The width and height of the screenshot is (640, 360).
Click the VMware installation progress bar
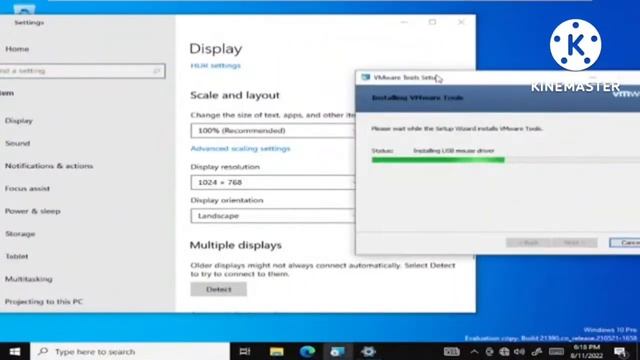point(506,160)
